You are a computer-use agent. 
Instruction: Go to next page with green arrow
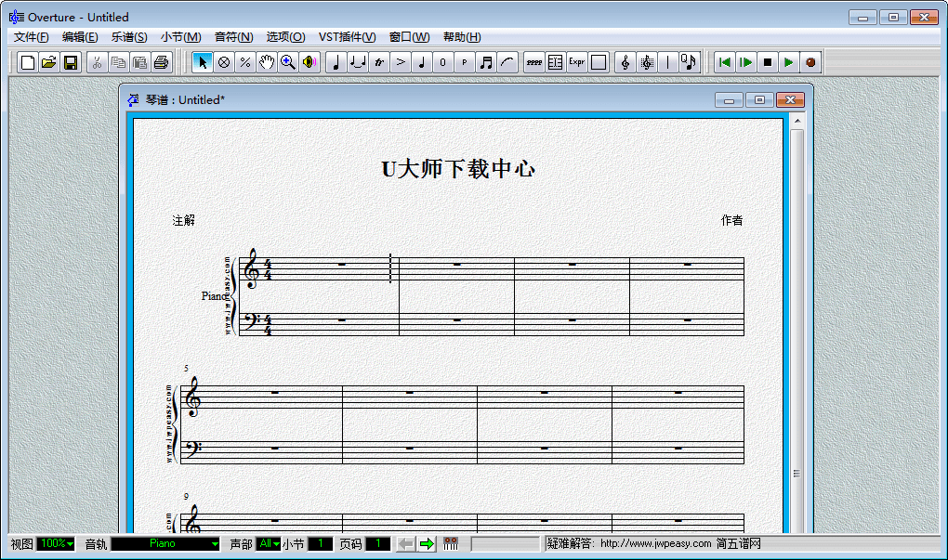(427, 543)
